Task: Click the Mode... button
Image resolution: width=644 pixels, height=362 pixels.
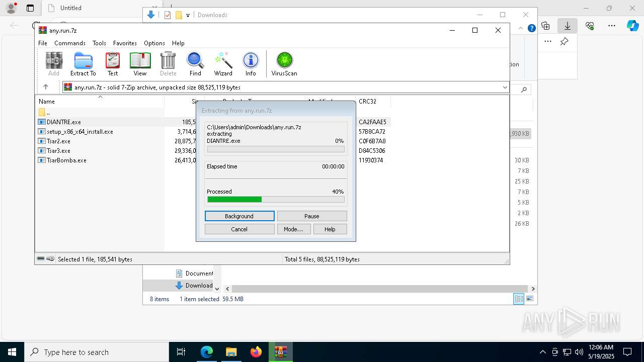Action: tap(293, 229)
